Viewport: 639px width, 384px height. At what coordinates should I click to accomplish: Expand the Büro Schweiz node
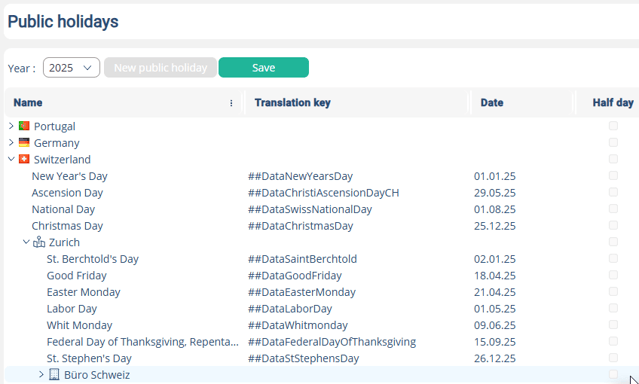(x=41, y=374)
